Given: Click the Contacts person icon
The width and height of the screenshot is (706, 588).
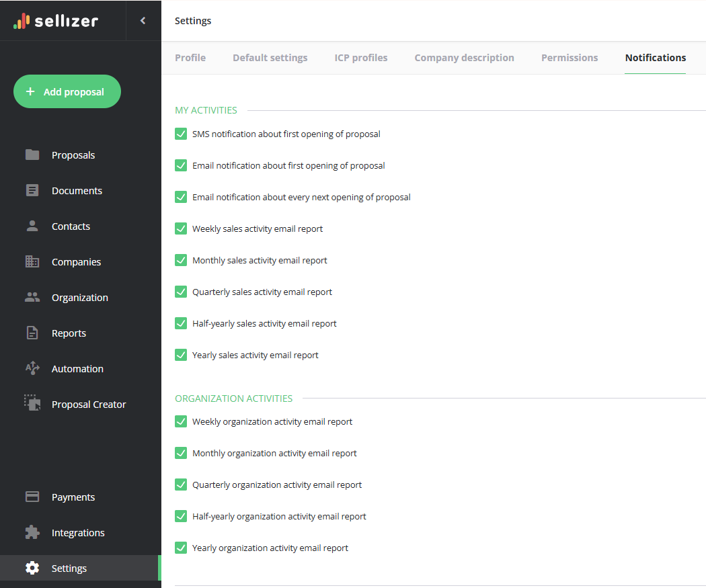Looking at the screenshot, I should click(32, 226).
